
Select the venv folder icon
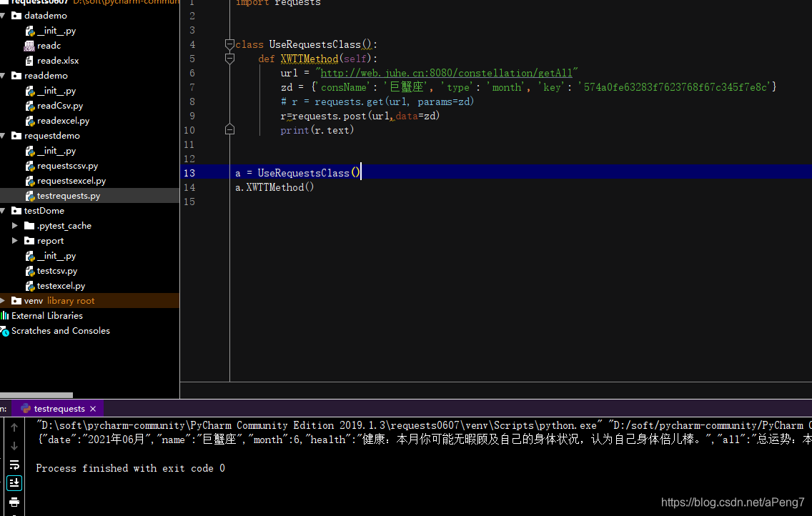click(x=16, y=301)
